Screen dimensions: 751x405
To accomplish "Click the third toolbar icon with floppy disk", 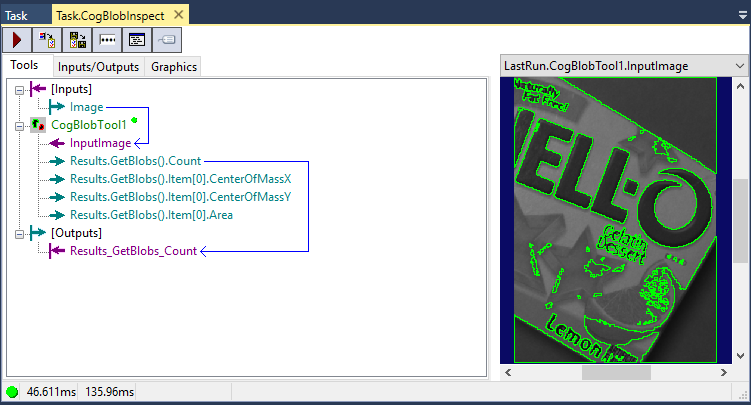I will tap(77, 40).
